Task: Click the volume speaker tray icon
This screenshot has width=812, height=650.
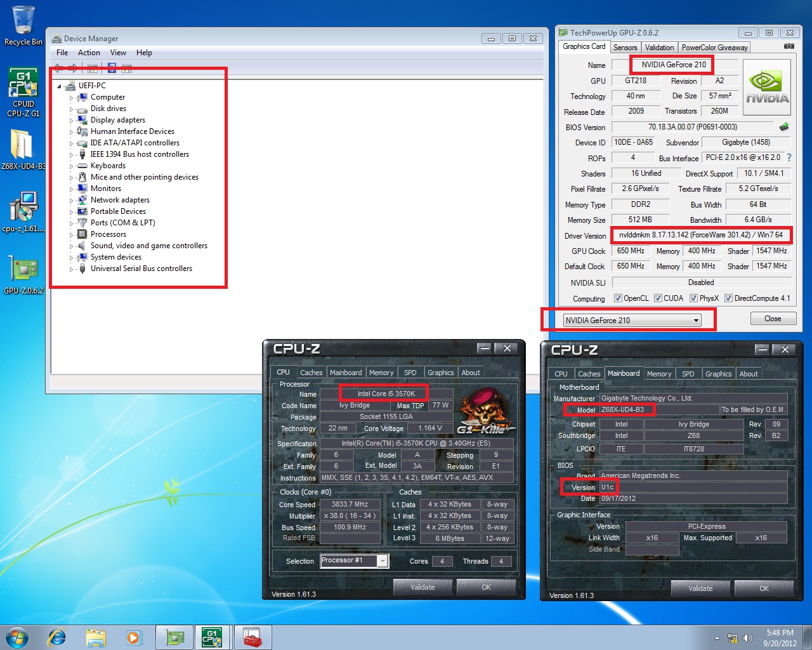Action: tap(748, 638)
